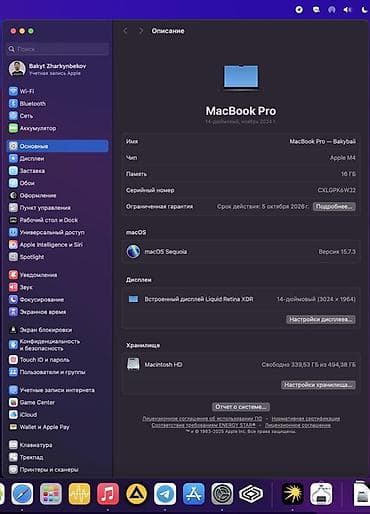This screenshot has width=370, height=514.
Task: Open Учетные записи интернета settings
Action: point(57,390)
